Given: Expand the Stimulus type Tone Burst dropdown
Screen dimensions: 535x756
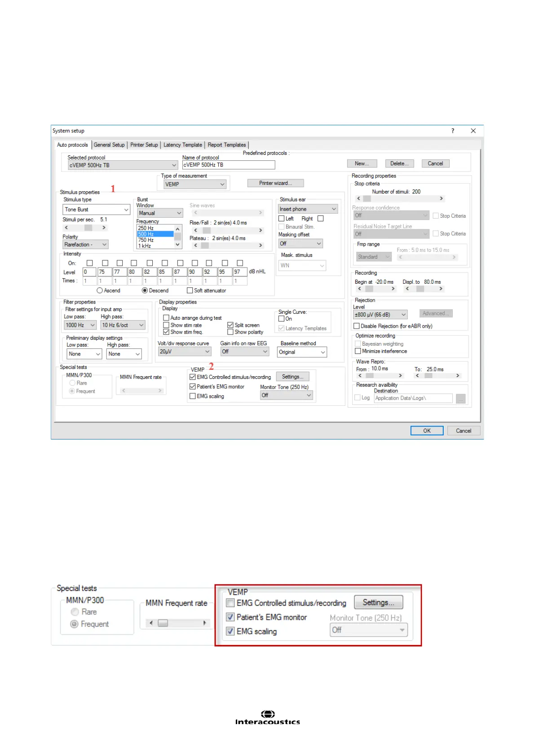Looking at the screenshot, I should point(96,210).
